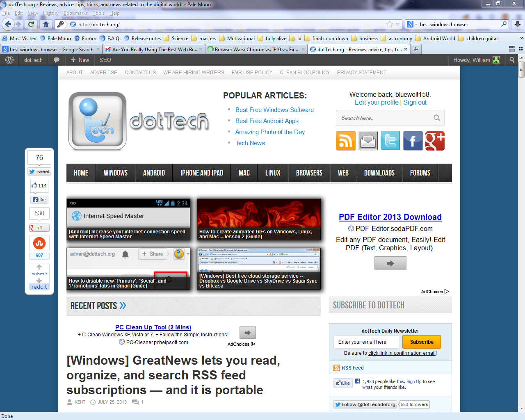525x420 pixels.
Task: Open the dotTech Facebook page icon
Action: tap(413, 141)
